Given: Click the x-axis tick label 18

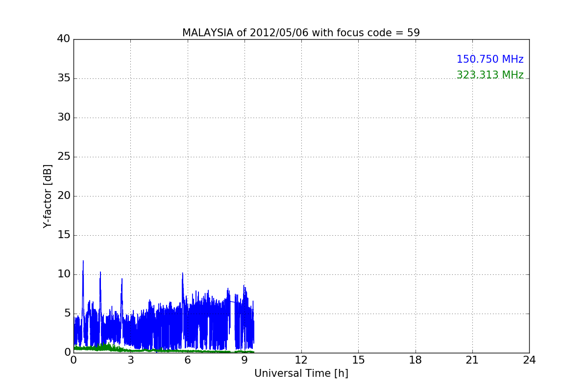Looking at the screenshot, I should point(416,360).
